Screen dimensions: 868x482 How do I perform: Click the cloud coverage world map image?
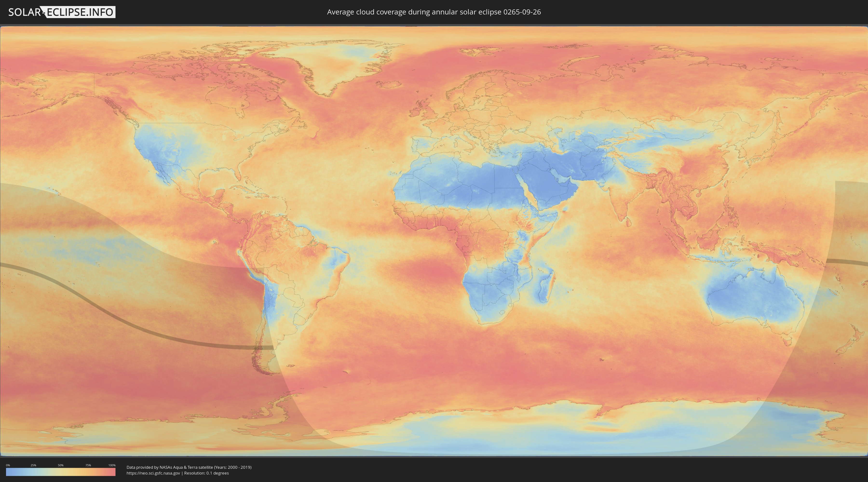(434, 241)
